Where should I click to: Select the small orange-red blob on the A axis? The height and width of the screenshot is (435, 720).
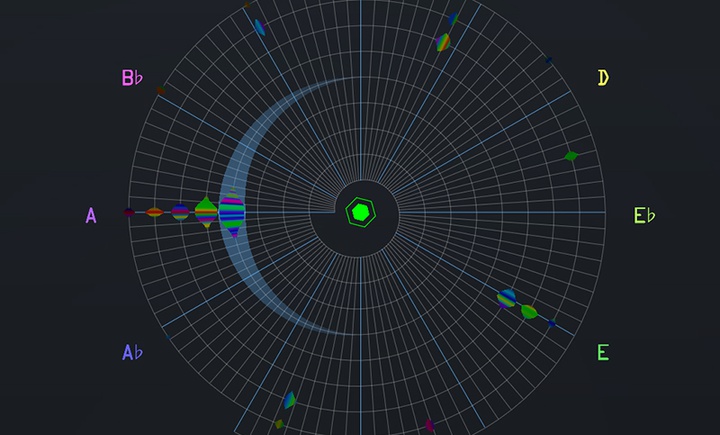click(x=154, y=212)
